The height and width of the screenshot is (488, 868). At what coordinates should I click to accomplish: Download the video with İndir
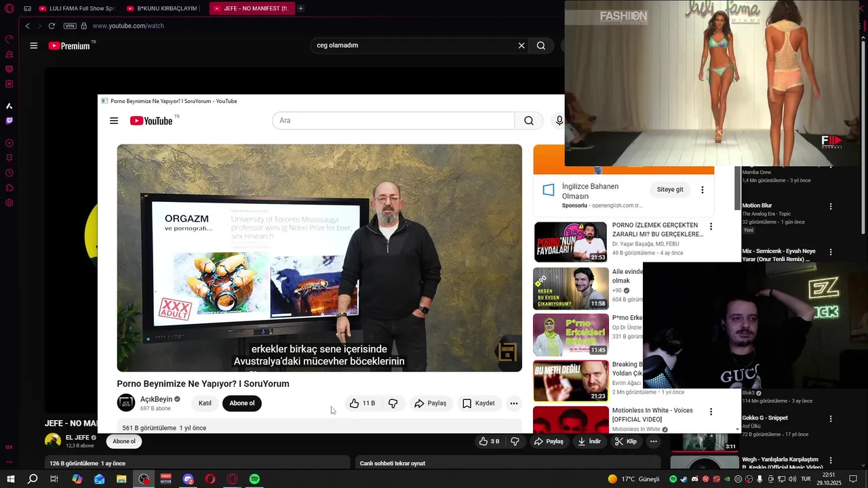[588, 441]
